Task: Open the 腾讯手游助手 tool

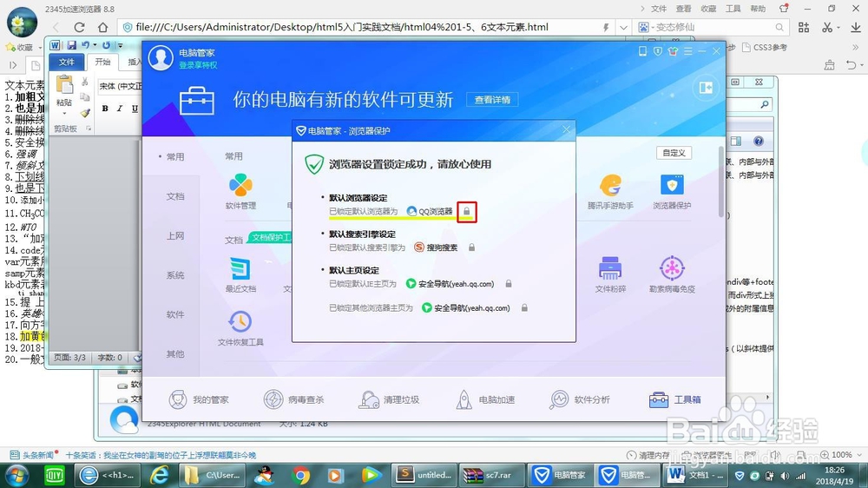Action: tap(610, 192)
